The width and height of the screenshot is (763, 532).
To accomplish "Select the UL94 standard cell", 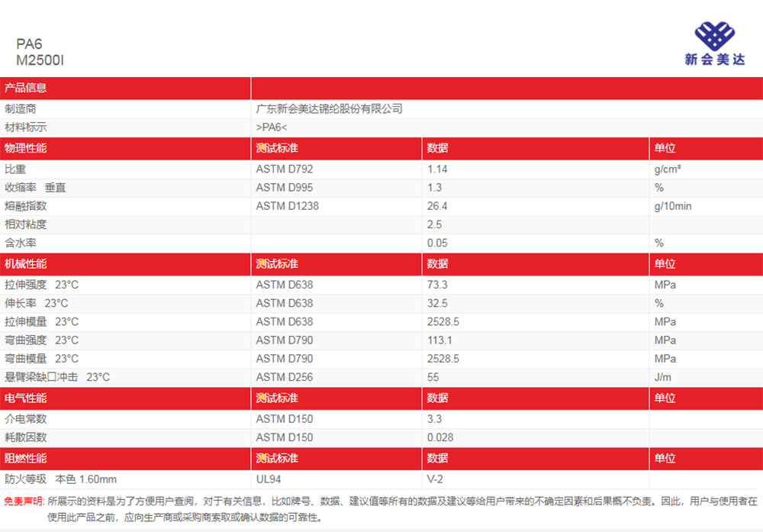I will (269, 479).
